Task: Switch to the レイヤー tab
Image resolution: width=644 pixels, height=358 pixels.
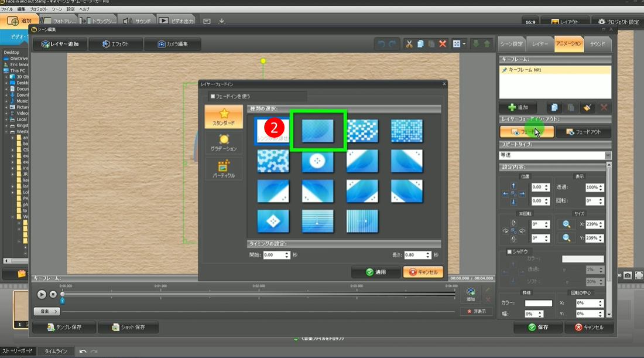Action: tap(539, 44)
